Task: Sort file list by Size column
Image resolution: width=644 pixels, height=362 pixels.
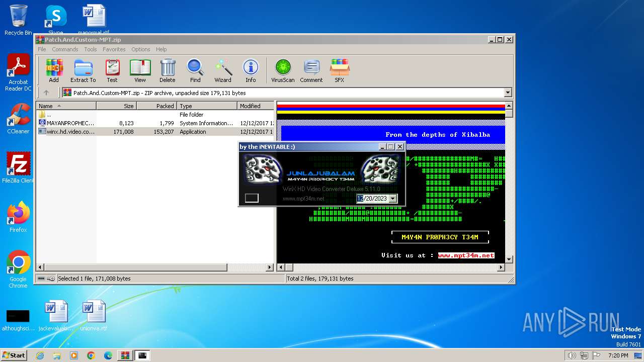Action: tap(116, 106)
